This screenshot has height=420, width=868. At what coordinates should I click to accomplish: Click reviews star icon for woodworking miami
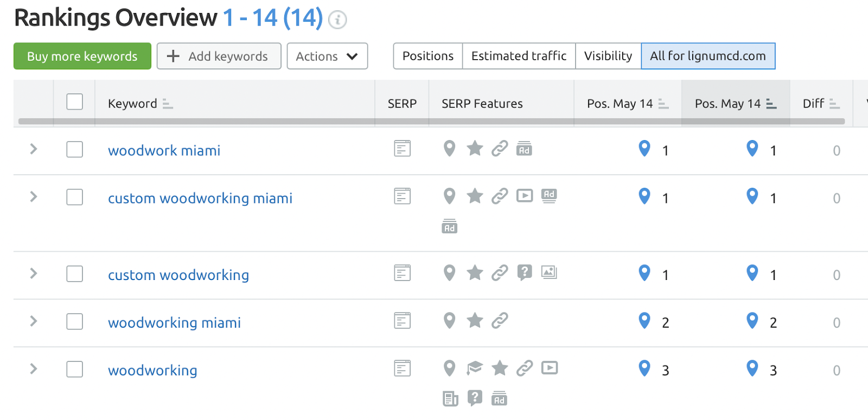[x=475, y=321]
